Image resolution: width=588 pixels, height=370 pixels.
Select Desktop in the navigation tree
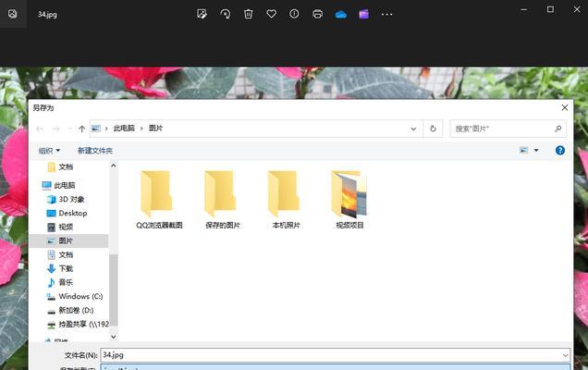(x=67, y=213)
